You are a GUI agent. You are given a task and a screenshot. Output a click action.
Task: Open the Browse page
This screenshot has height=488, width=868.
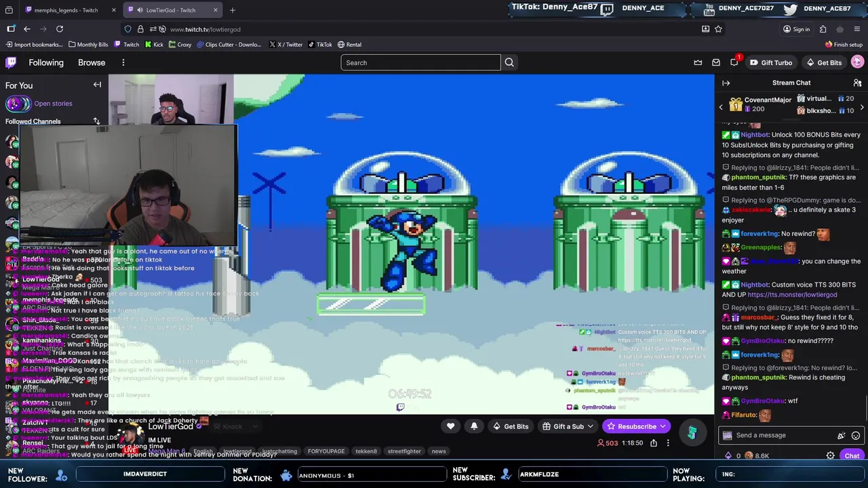92,62
